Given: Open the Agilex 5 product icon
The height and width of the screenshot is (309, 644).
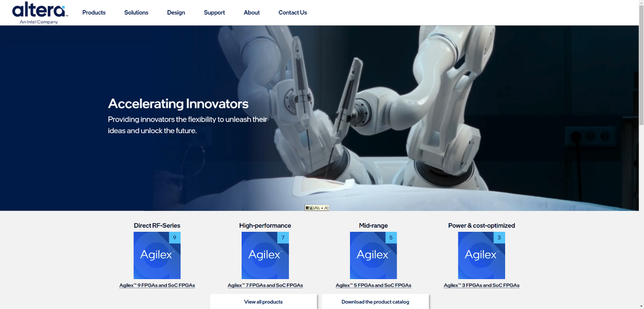Looking at the screenshot, I should pyautogui.click(x=373, y=255).
